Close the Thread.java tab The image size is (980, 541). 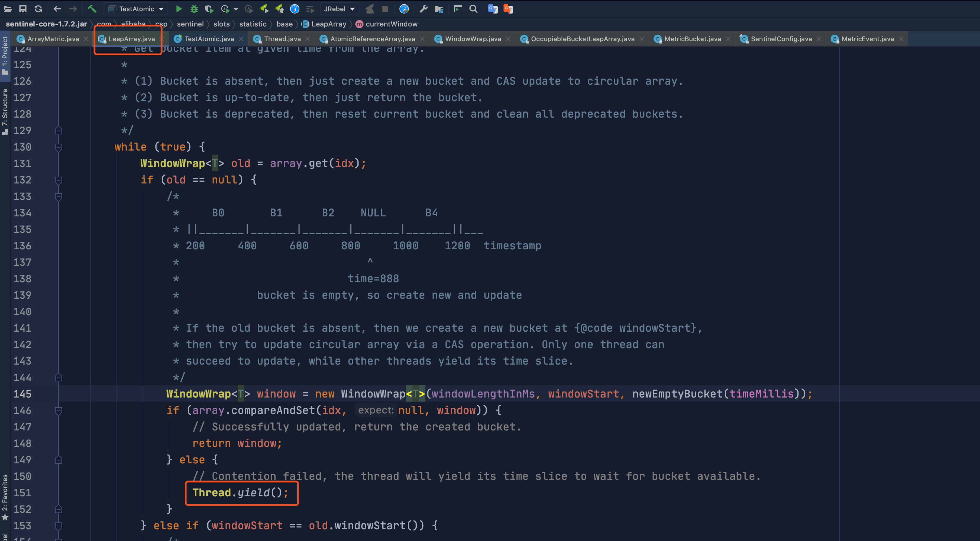pos(308,39)
